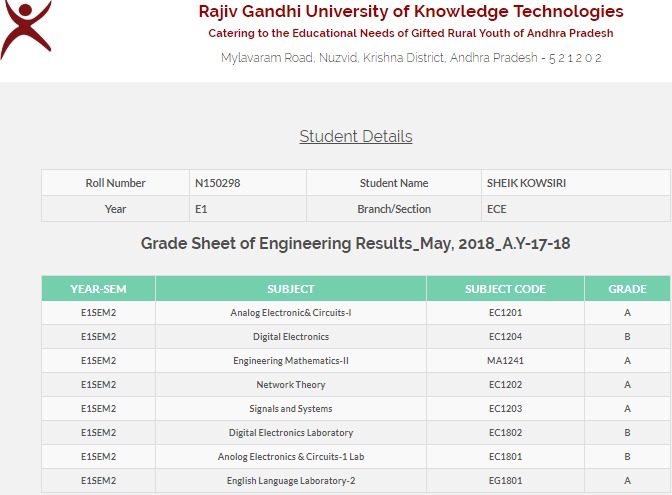Click the Student Details underlined heading
Viewport: 672px width, 495px height.
356,136
